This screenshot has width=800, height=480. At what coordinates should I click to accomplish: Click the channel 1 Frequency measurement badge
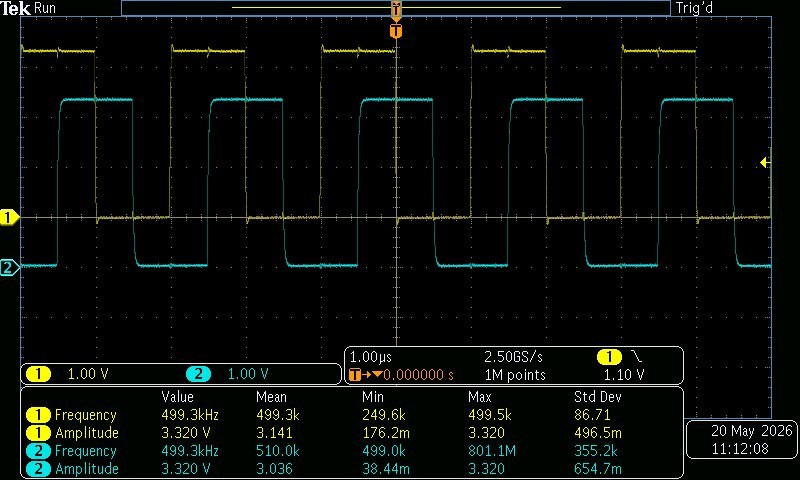click(x=38, y=415)
